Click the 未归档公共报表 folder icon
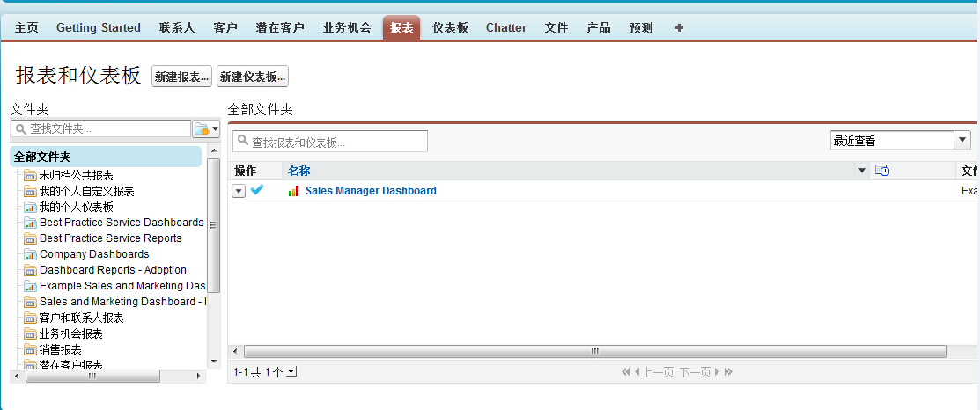 click(x=31, y=175)
